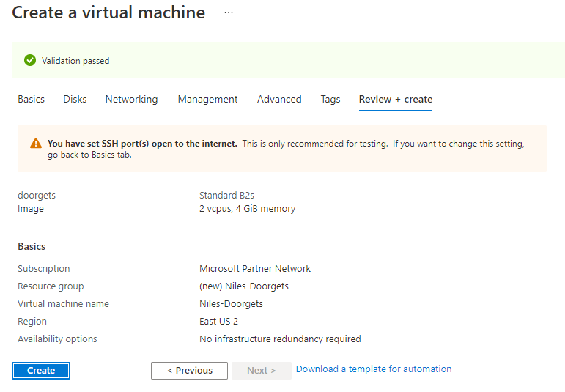This screenshot has width=565, height=392.
Task: Go to the Networking tab
Action: 131,99
